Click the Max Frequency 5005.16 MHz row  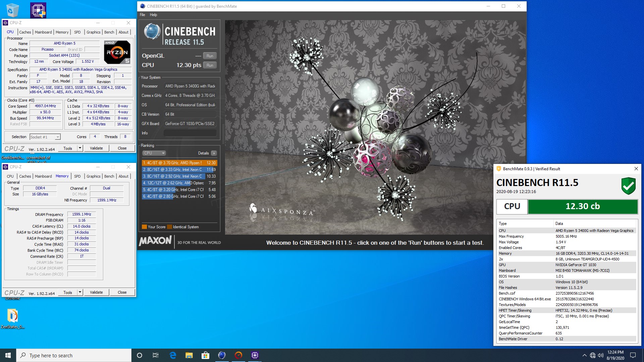point(567,236)
